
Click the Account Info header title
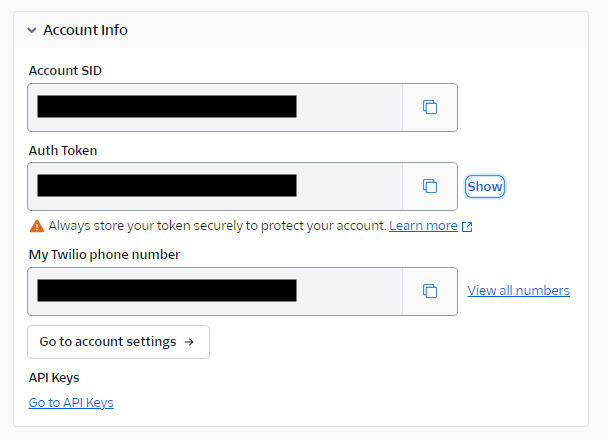(x=85, y=30)
